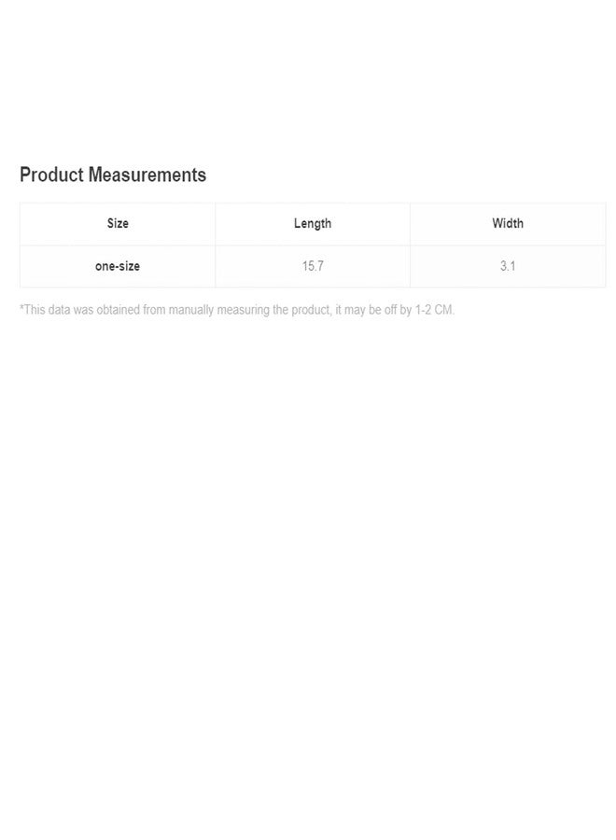Click the divider between one-size and 15.7
This screenshot has width=616, height=840.
(x=216, y=266)
